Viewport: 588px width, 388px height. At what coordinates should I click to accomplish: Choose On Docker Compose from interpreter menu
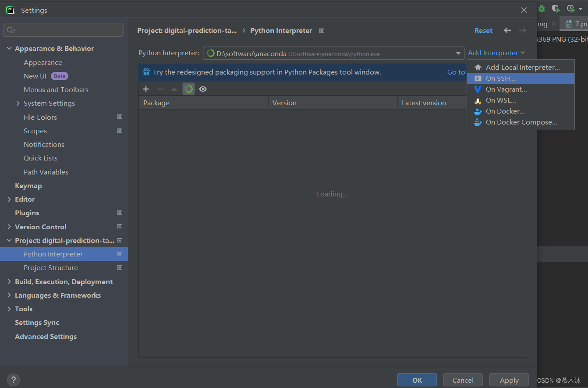521,122
